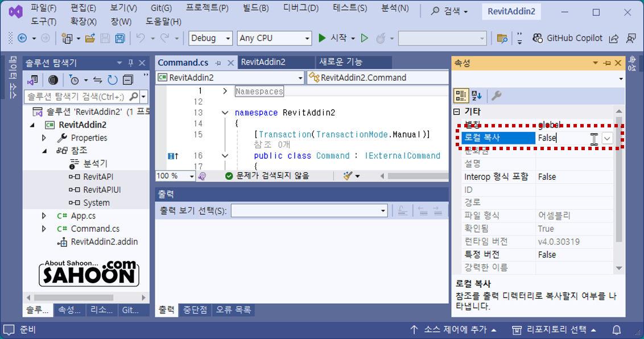Click the new project toolbar icon
Image resolution: width=644 pixels, height=339 pixels.
pyautogui.click(x=67, y=38)
